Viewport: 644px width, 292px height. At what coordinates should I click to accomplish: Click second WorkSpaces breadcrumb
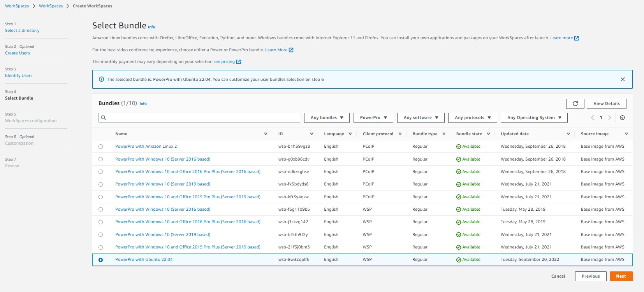point(51,6)
